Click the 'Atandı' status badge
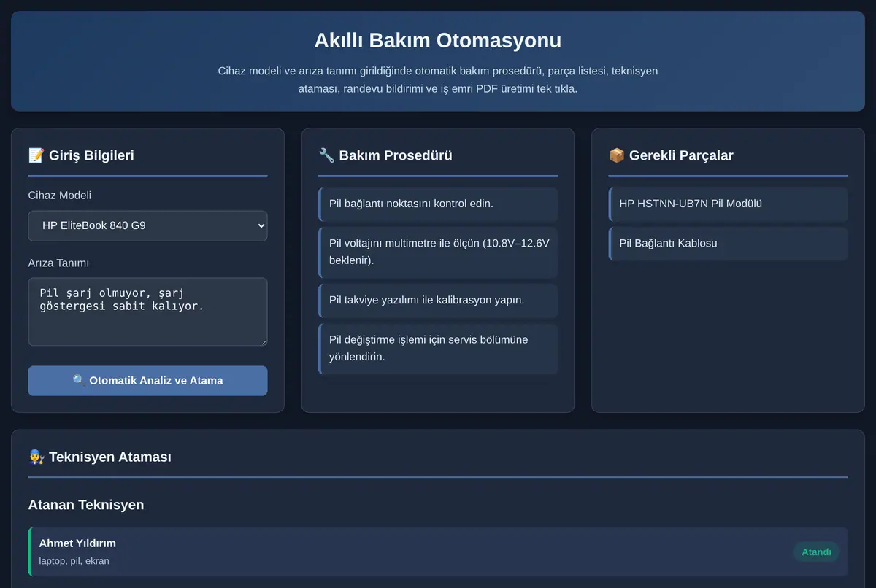Viewport: 876px width, 588px height. pyautogui.click(x=816, y=552)
